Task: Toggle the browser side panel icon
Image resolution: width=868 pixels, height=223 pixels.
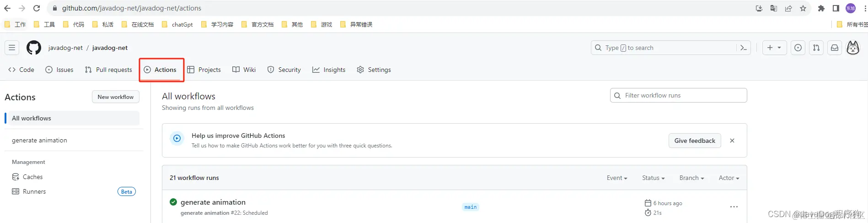Action: coord(836,8)
